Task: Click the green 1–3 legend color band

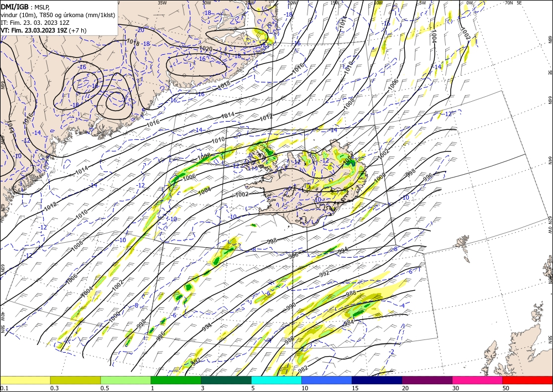Action: click(x=176, y=380)
